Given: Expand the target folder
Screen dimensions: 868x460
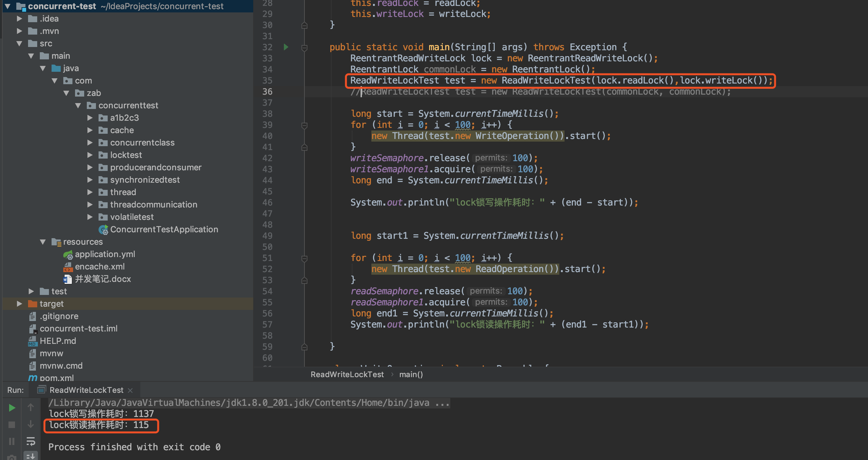Looking at the screenshot, I should coord(20,304).
